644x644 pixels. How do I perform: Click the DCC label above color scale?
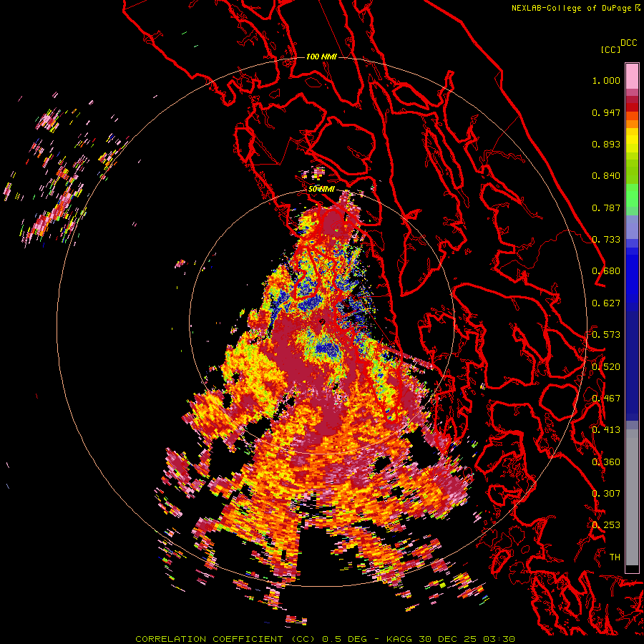tap(629, 43)
